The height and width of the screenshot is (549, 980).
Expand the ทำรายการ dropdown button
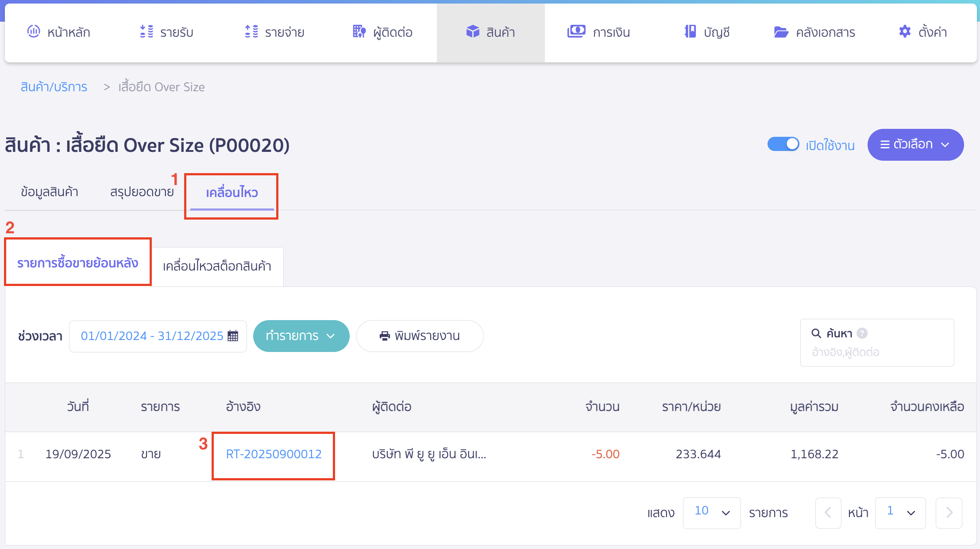pos(301,336)
